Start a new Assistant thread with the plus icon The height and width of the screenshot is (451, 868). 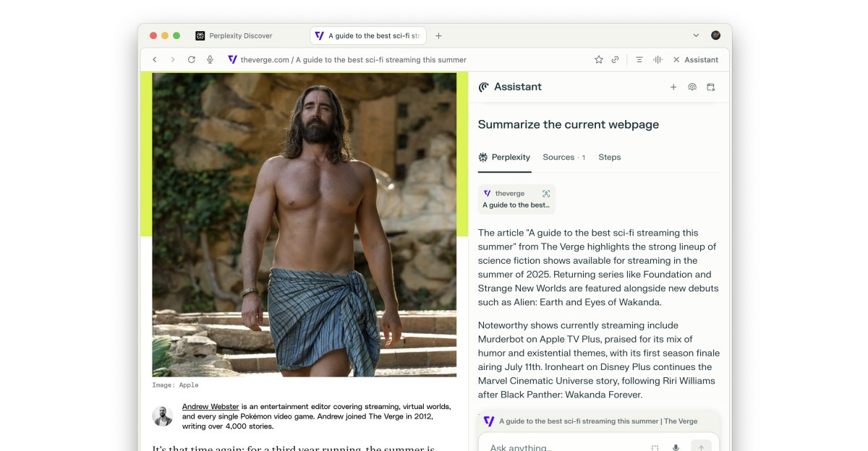(x=673, y=87)
